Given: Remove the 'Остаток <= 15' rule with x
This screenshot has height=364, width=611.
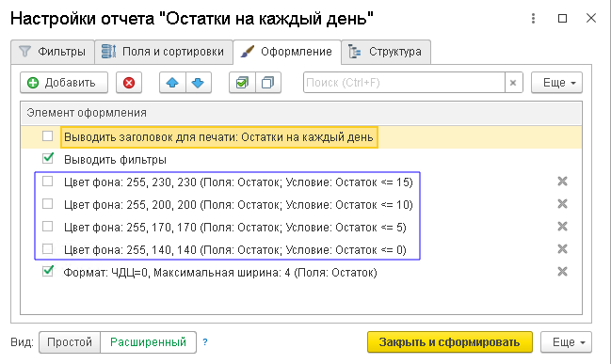Looking at the screenshot, I should [x=562, y=181].
